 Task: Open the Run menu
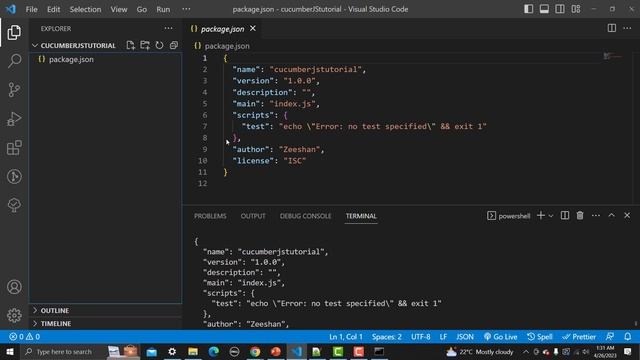[163, 9]
